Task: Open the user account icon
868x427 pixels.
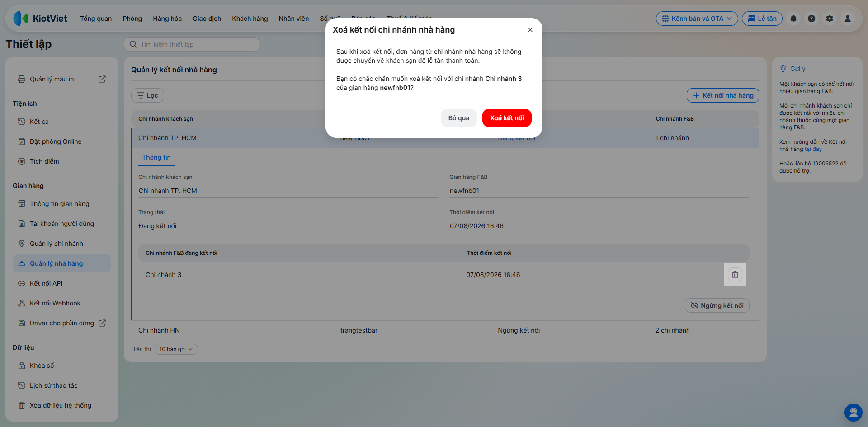Action: [848, 19]
